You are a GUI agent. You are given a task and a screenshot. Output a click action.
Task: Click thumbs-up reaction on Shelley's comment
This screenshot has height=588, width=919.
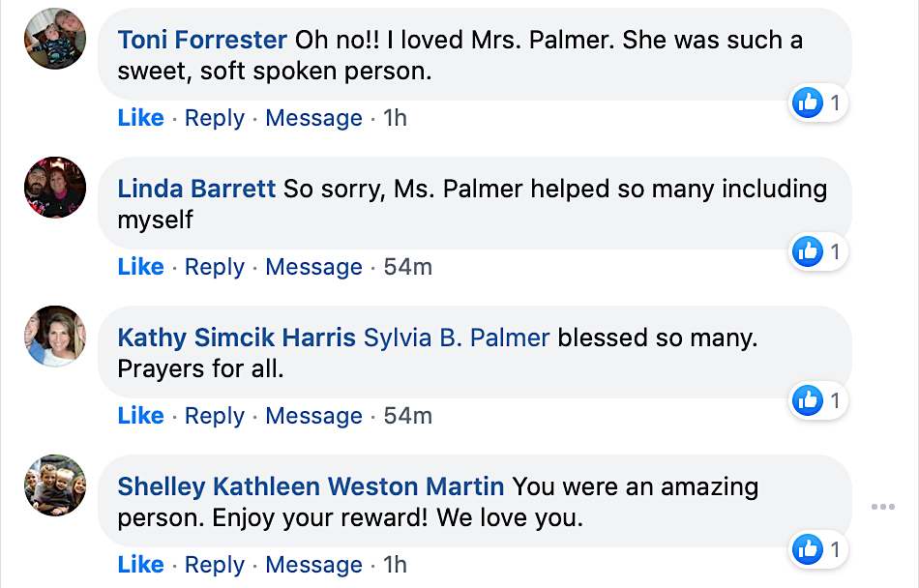807,550
